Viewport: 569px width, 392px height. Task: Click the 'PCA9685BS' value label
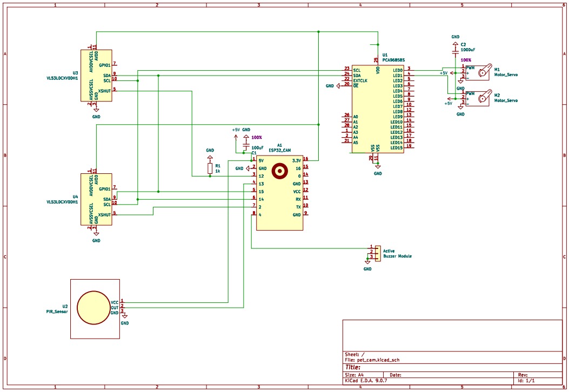coord(394,60)
